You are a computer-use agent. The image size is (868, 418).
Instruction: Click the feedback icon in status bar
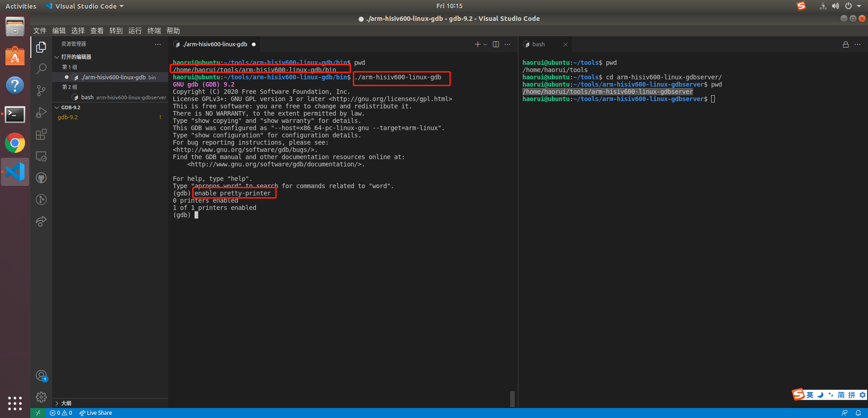(844, 413)
